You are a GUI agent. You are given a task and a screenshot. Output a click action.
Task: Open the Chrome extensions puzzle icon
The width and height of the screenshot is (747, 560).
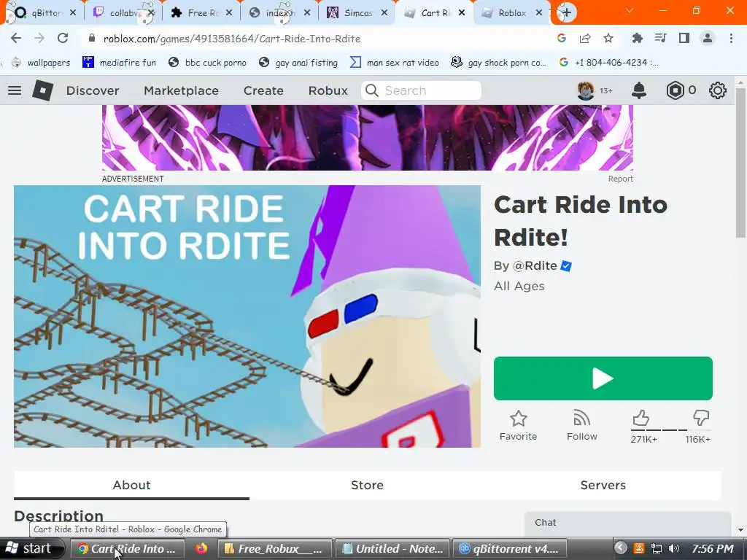637,39
